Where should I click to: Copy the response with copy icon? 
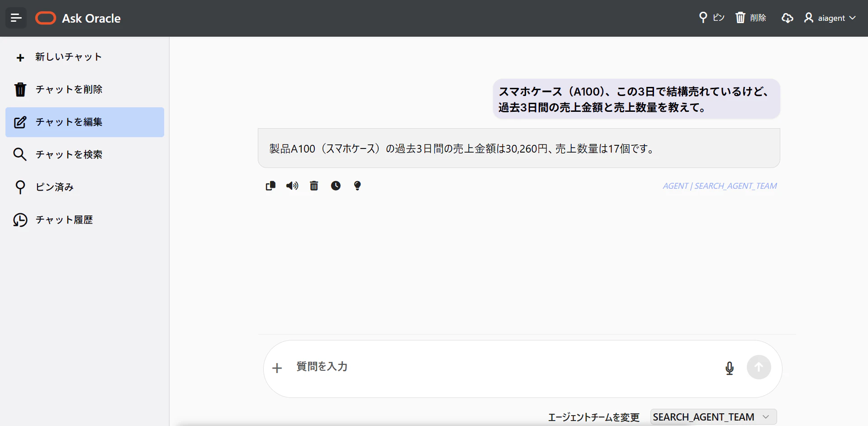pyautogui.click(x=270, y=186)
